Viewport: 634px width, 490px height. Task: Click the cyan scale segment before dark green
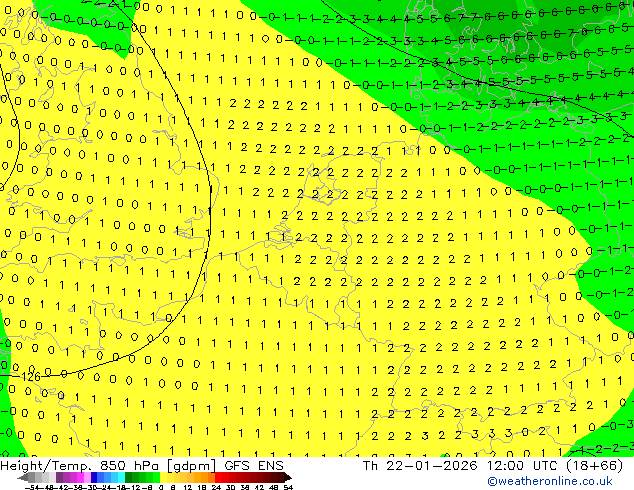[x=122, y=478]
